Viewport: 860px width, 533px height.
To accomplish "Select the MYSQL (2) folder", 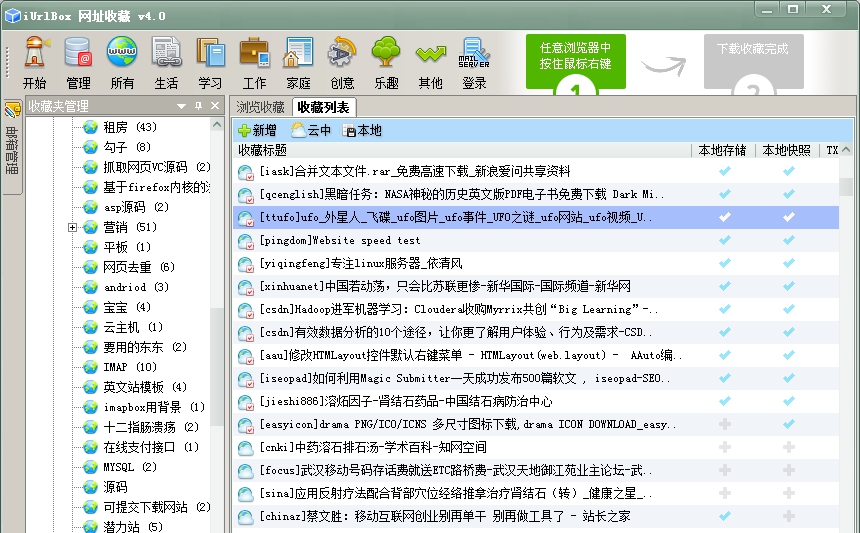I will (x=130, y=467).
